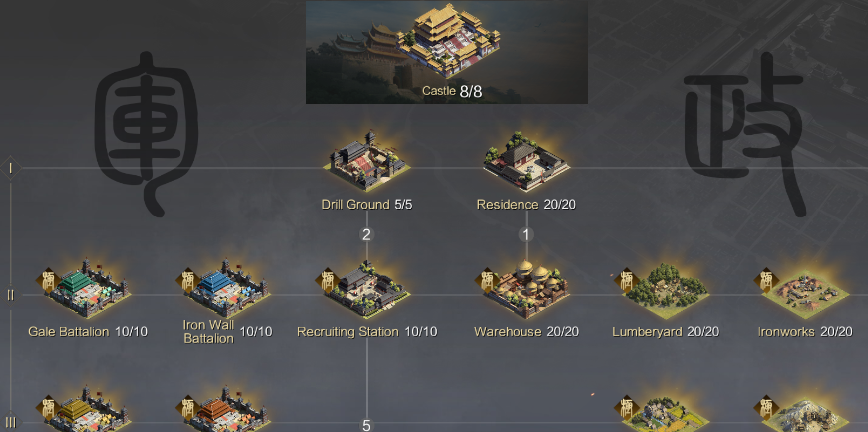This screenshot has height=432, width=868.
Task: Click the tier II row marker
Action: (x=10, y=295)
